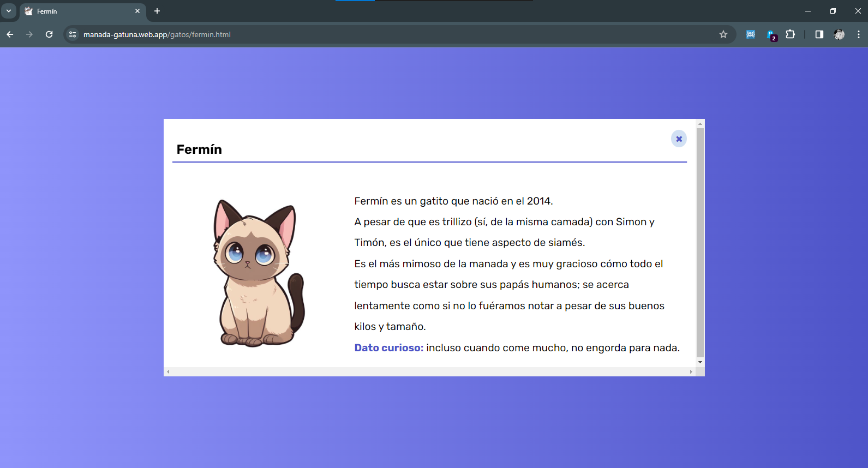This screenshot has height=468, width=868.
Task: Go back to the previous page
Action: [x=10, y=34]
